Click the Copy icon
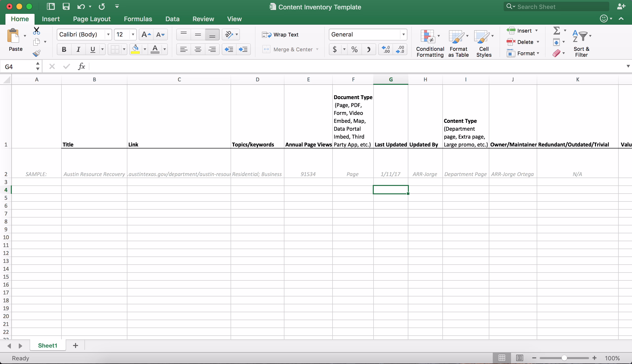Image resolution: width=632 pixels, height=364 pixels. (37, 42)
